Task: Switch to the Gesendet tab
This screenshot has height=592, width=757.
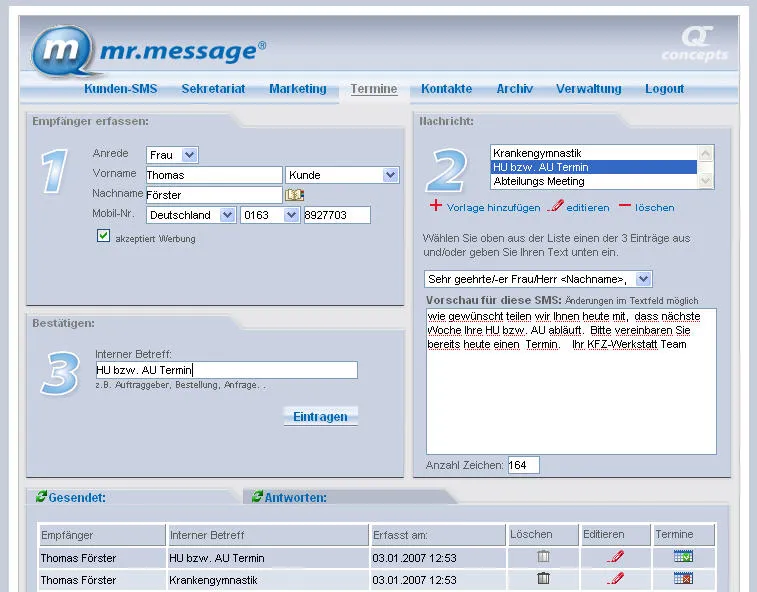Action: [77, 497]
